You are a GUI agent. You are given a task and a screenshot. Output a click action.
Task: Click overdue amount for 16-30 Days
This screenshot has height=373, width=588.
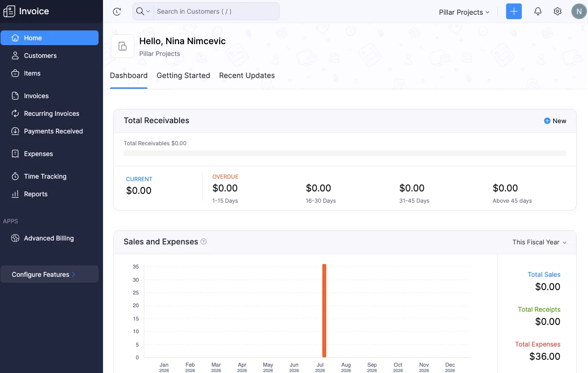318,188
